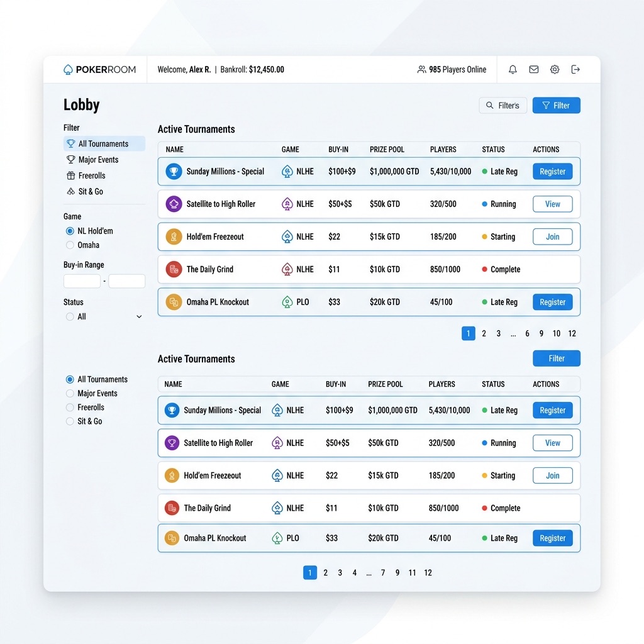Click blue trophy icon of lower Sunday Millions
The height and width of the screenshot is (644, 644).
tap(172, 410)
